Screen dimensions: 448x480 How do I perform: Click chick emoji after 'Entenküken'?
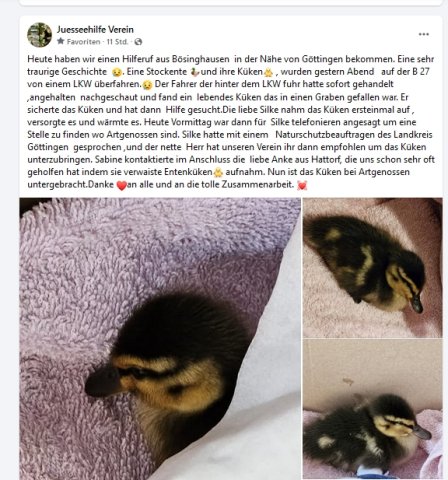point(218,172)
